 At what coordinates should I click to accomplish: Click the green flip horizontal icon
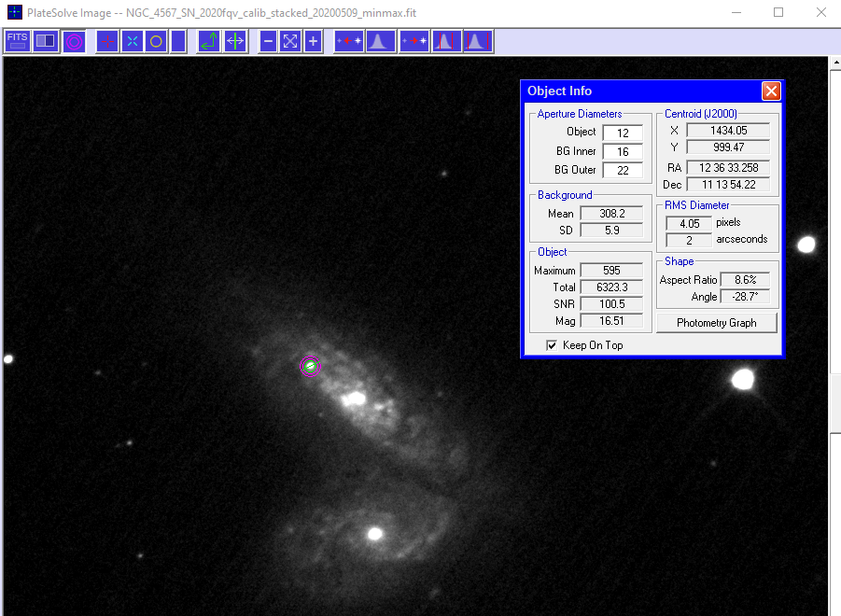(235, 41)
